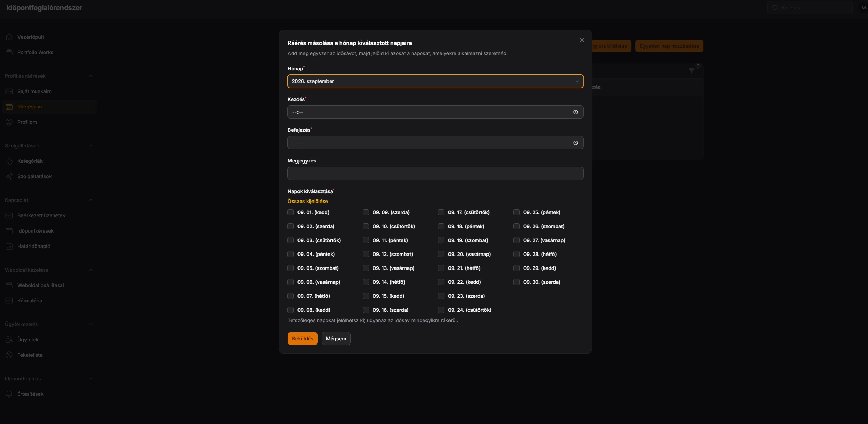Click the Vezérlőpult home icon
This screenshot has width=868, height=424.
(x=9, y=37)
